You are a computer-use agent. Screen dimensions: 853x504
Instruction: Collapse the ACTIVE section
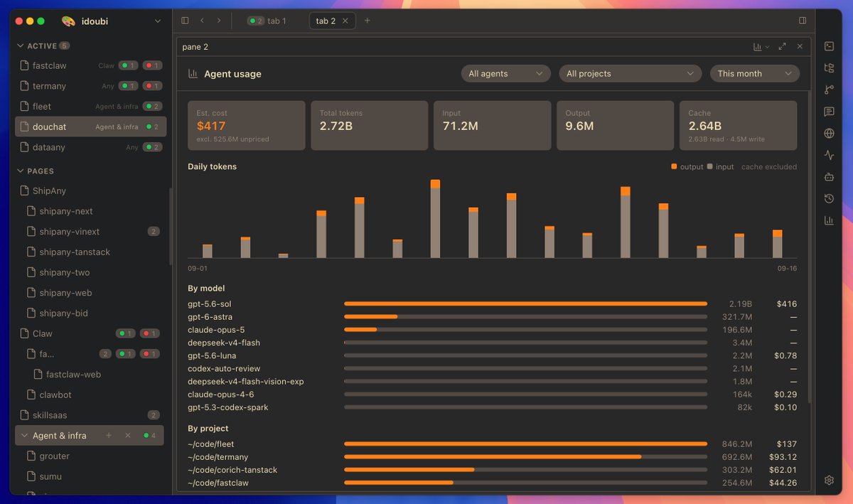coord(21,45)
